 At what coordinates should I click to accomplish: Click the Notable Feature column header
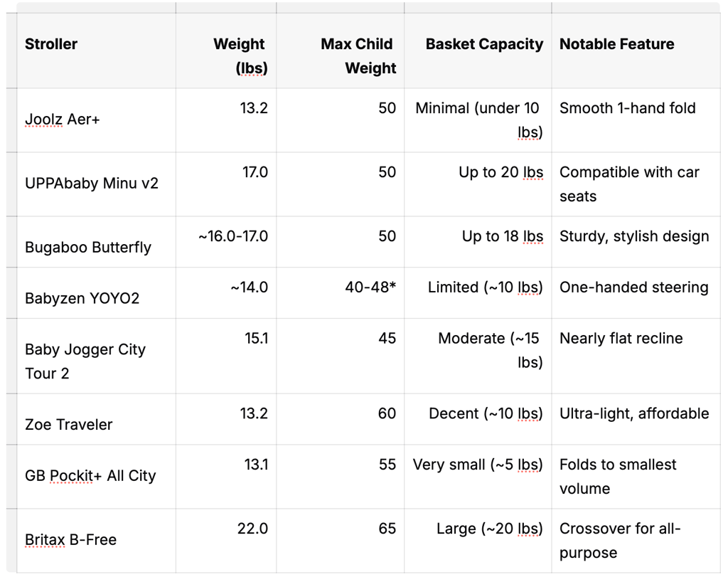point(636,51)
